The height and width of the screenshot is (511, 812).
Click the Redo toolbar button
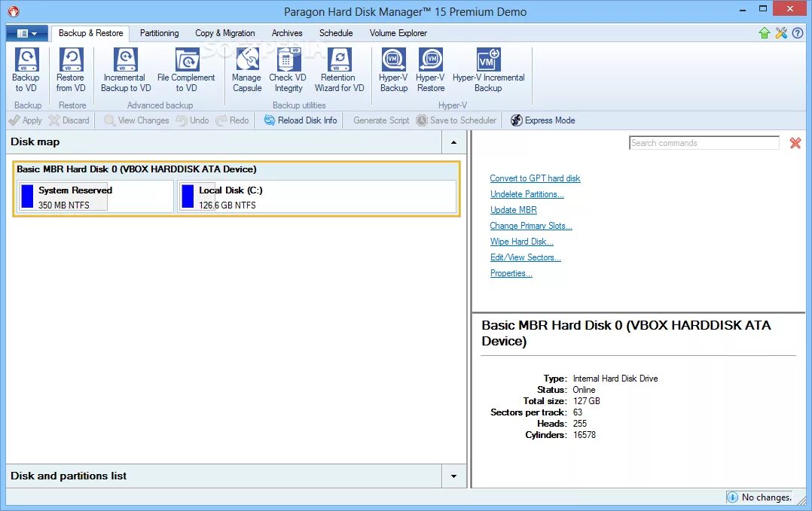coord(233,120)
